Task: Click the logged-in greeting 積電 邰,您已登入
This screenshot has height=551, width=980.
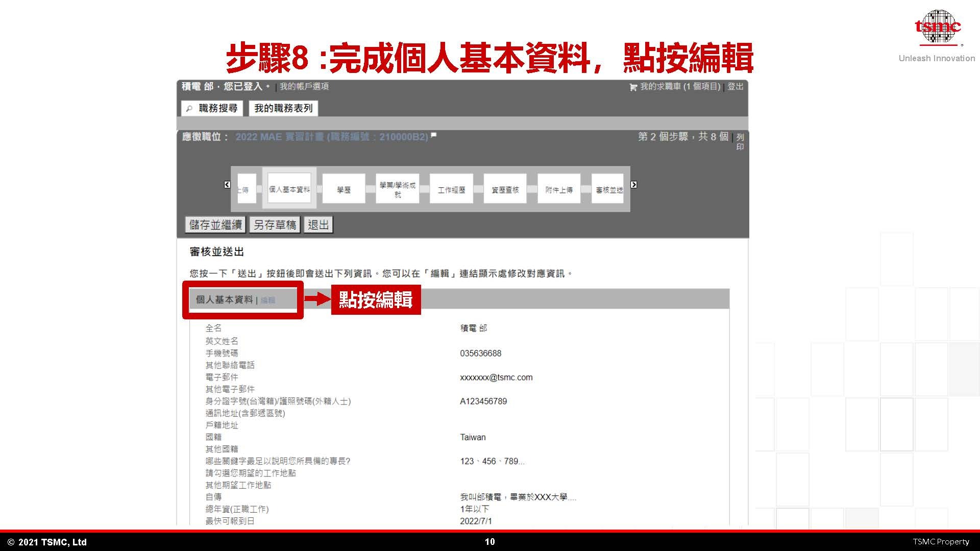Action: coord(225,86)
